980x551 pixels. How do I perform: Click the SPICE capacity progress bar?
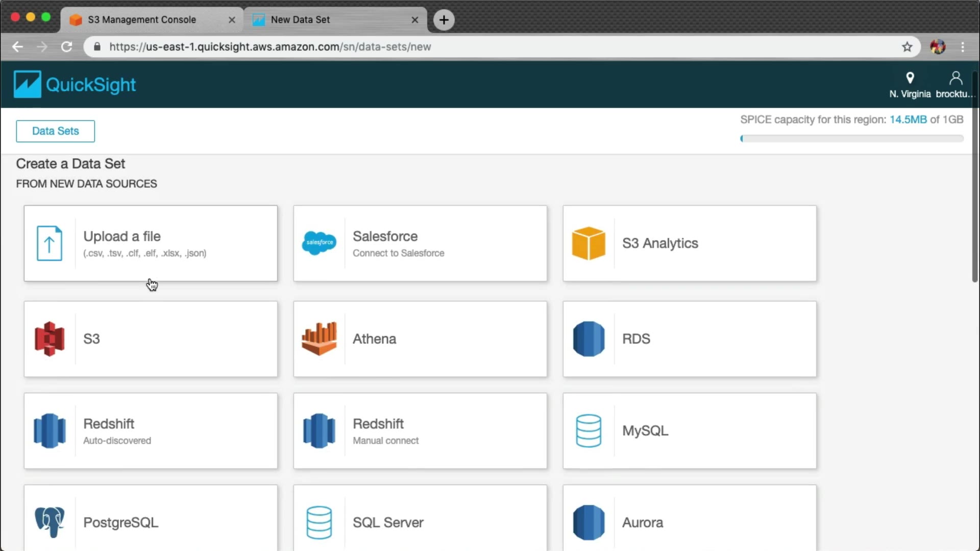point(851,138)
